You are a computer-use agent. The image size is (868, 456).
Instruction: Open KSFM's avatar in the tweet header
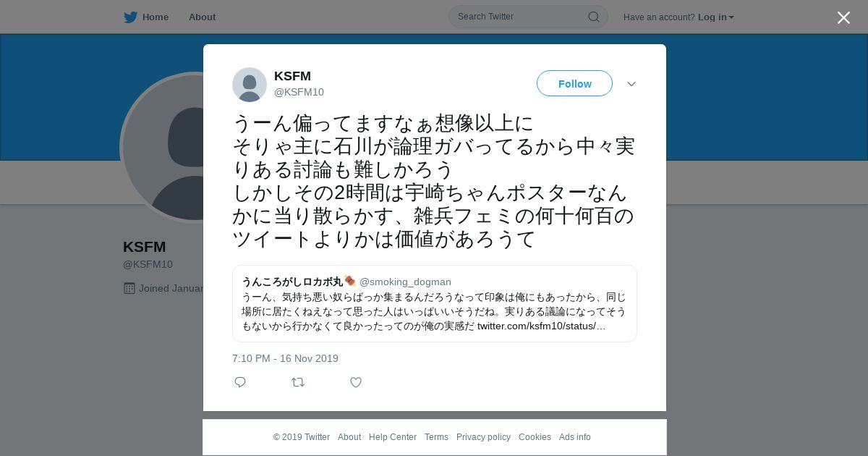(x=250, y=85)
